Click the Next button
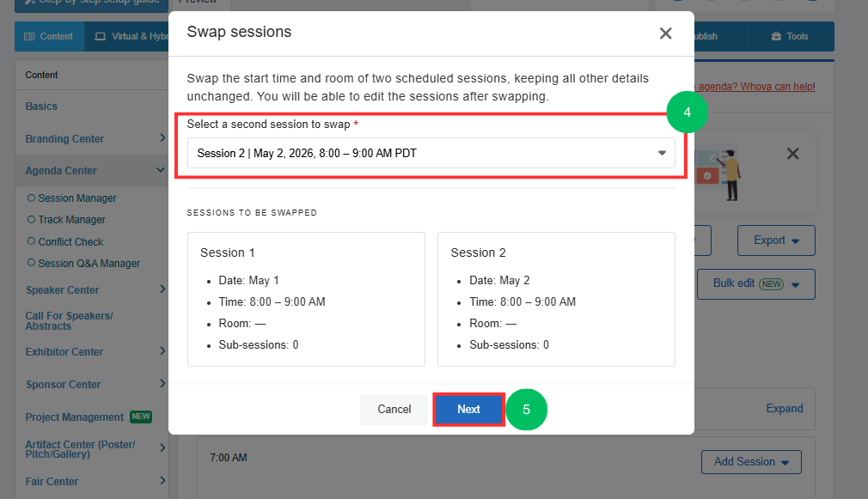This screenshot has width=868, height=499. pos(468,410)
